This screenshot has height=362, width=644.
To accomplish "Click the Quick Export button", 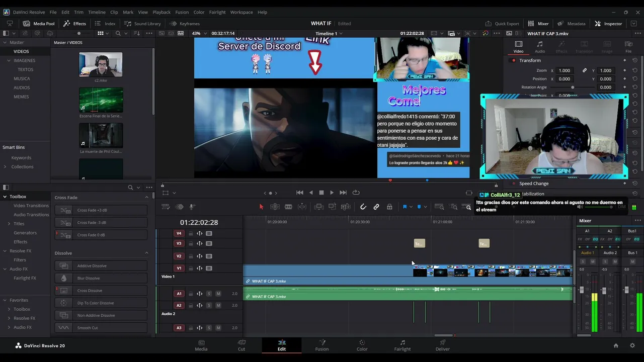I will [x=502, y=24].
